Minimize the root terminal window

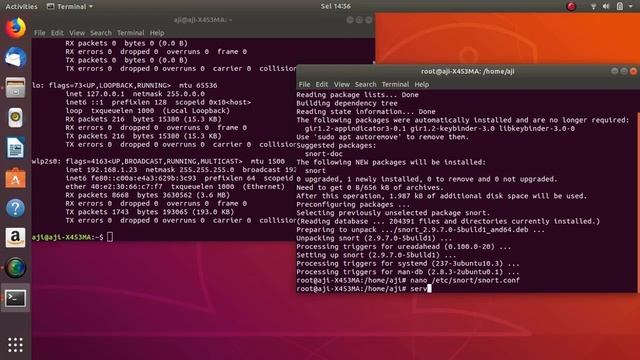point(614,71)
